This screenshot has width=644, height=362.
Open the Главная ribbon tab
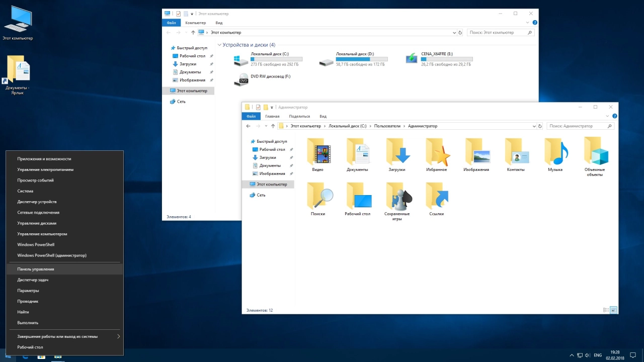(x=272, y=116)
